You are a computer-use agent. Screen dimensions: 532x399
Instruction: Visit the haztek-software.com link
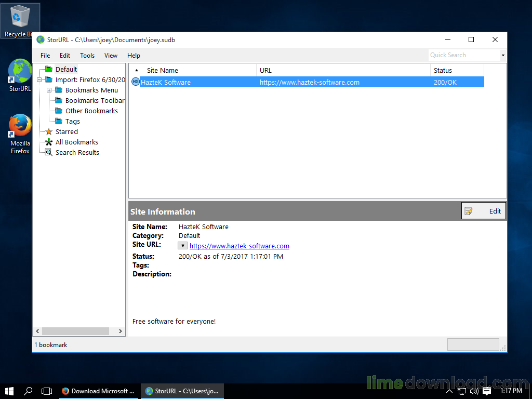[x=239, y=245]
